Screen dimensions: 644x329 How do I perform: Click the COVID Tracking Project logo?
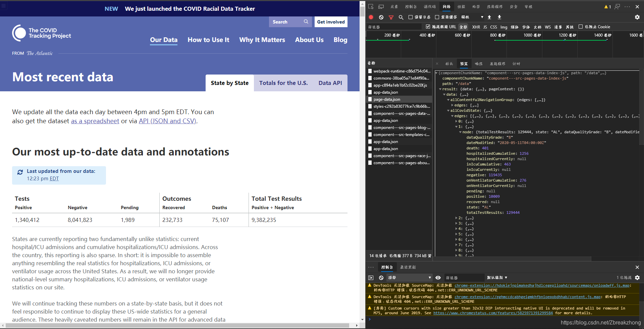click(42, 33)
